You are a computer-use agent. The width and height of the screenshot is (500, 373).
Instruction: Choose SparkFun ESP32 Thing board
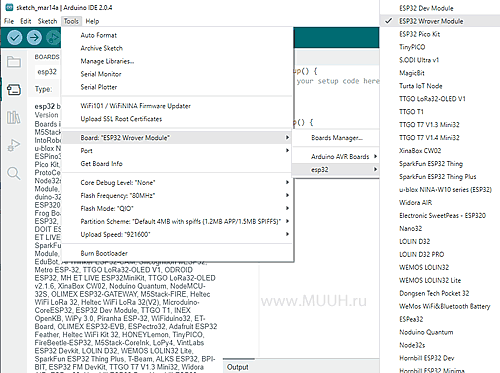tap(440, 164)
